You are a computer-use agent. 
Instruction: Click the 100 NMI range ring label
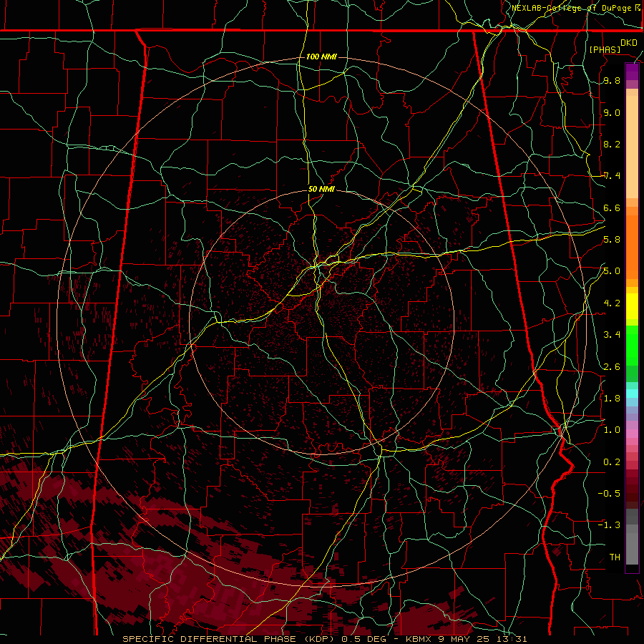pyautogui.click(x=321, y=57)
